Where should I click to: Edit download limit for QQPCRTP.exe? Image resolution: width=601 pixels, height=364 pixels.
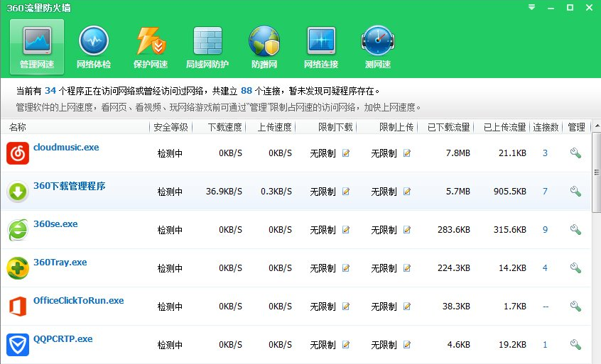(x=346, y=344)
